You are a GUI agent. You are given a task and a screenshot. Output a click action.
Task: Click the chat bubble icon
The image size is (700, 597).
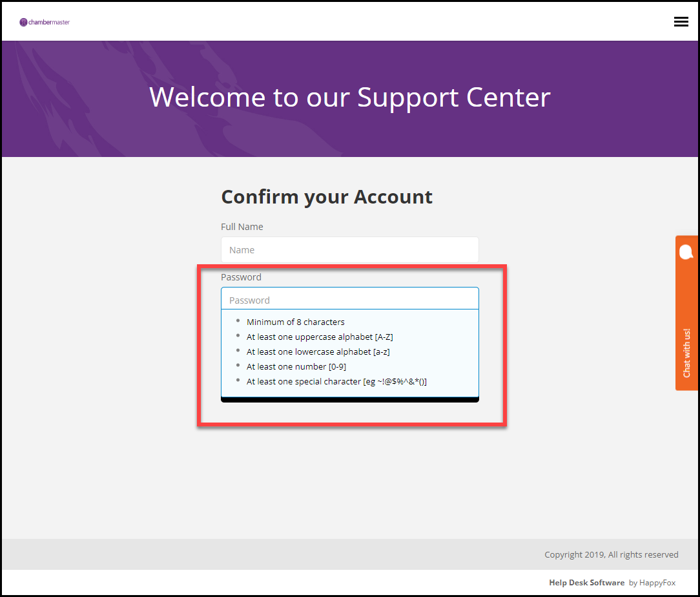click(x=686, y=252)
